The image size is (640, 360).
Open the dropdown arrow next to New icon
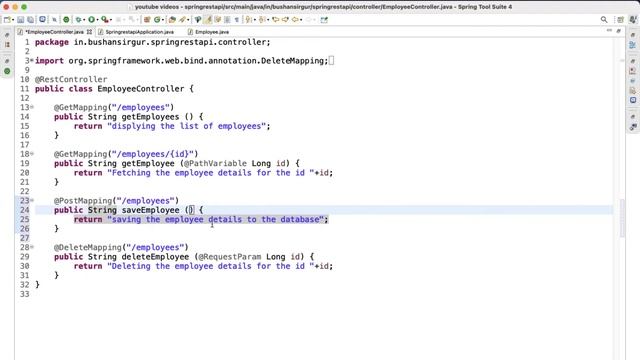coord(13,20)
